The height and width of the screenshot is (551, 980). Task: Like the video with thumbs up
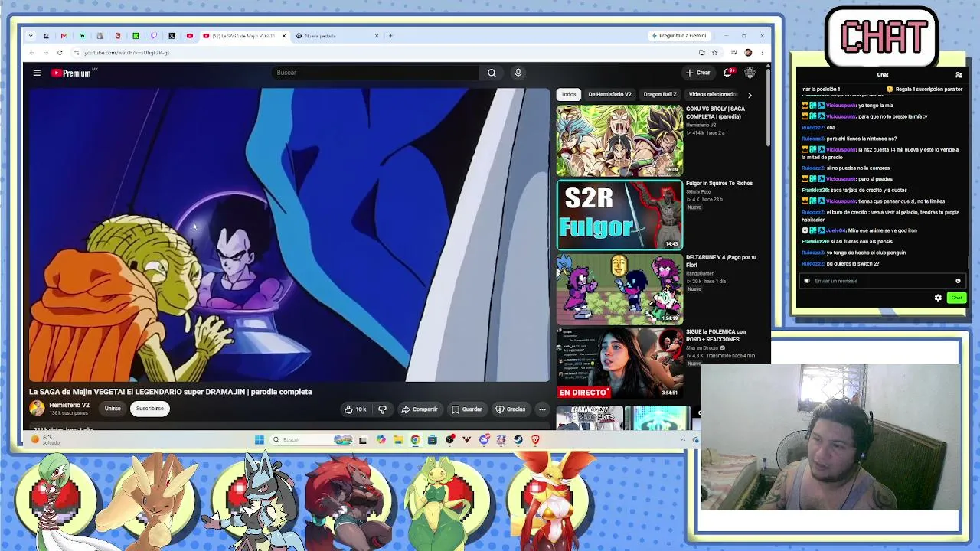pos(355,409)
